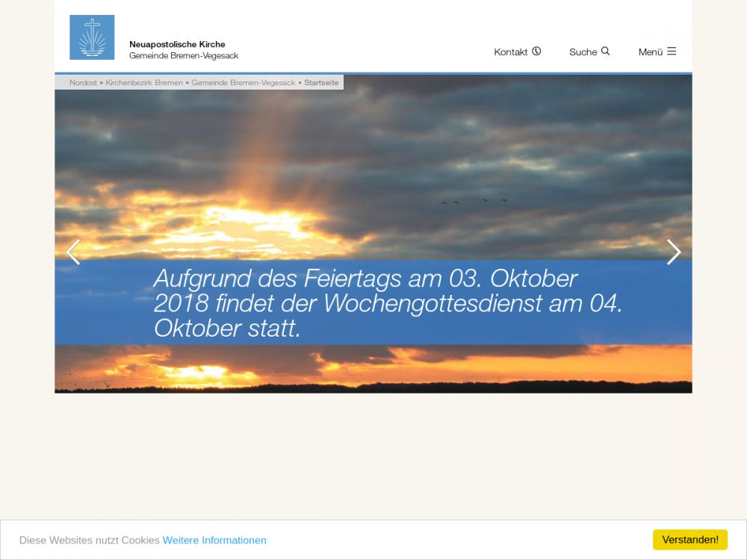747x560 pixels.
Task: Click the Neuapostolische Kirche header title
Action: pos(177,45)
